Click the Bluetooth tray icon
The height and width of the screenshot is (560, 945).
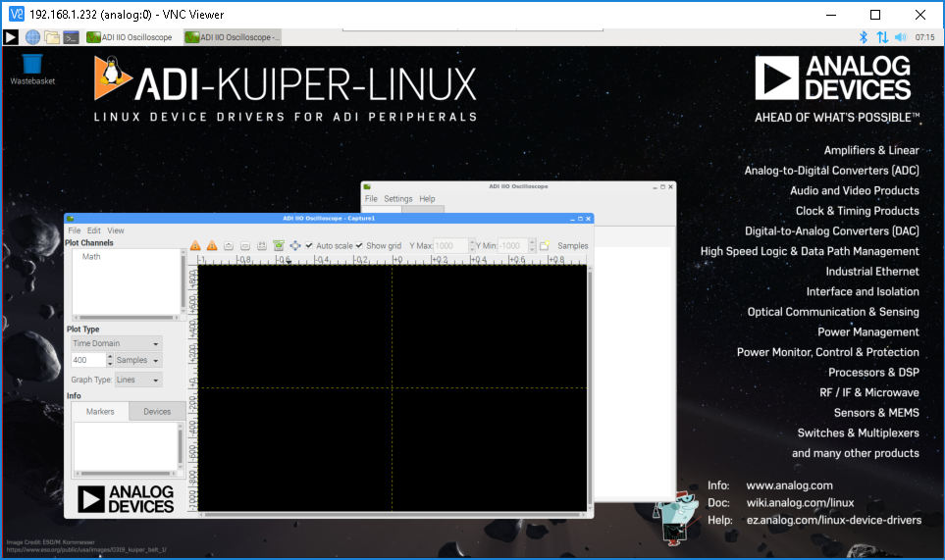pos(865,37)
